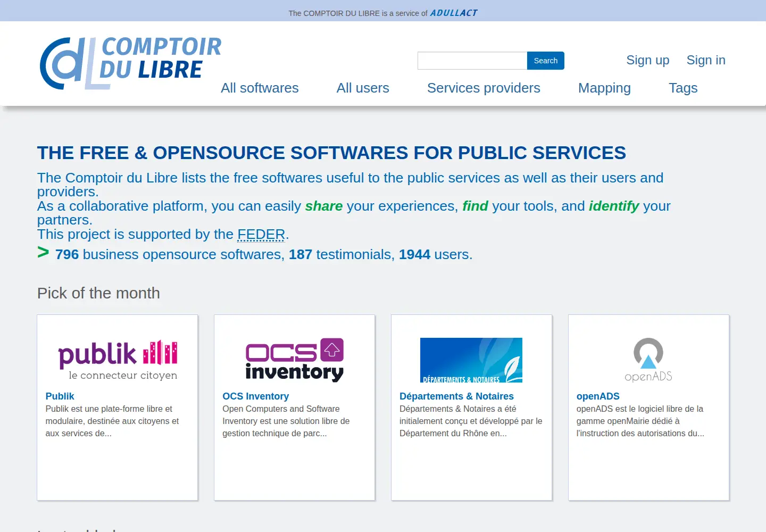Click '796' softwares count text
Viewport: 766px width, 532px height.
pos(67,254)
